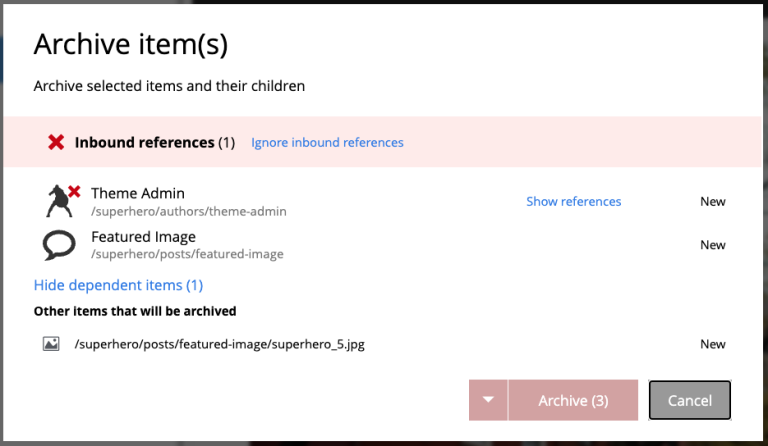Click the /superhero/posts/featured-image path

[x=187, y=254]
